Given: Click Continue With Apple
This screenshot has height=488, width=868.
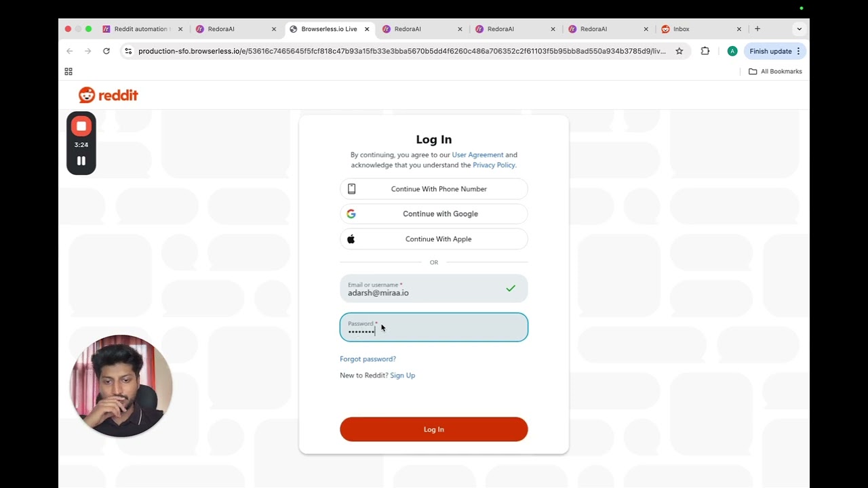Looking at the screenshot, I should click(434, 239).
